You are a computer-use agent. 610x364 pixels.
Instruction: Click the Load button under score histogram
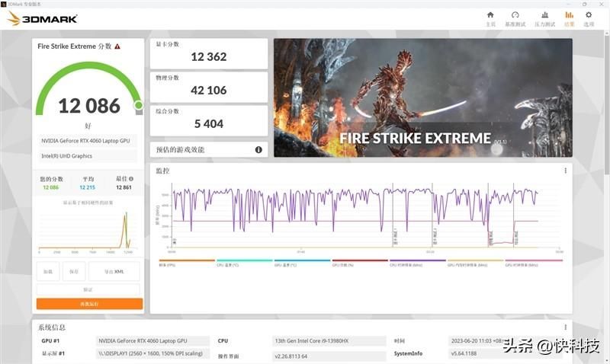(x=48, y=271)
